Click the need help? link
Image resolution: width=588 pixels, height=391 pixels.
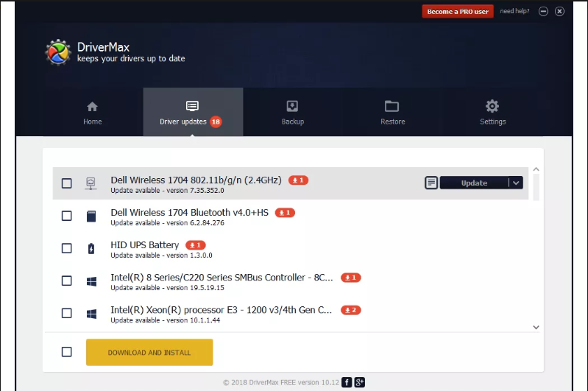(x=514, y=11)
